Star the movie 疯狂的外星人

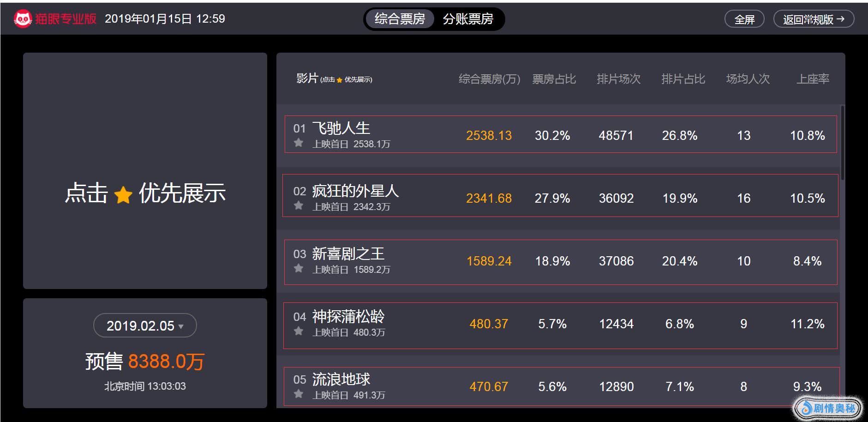coord(299,205)
